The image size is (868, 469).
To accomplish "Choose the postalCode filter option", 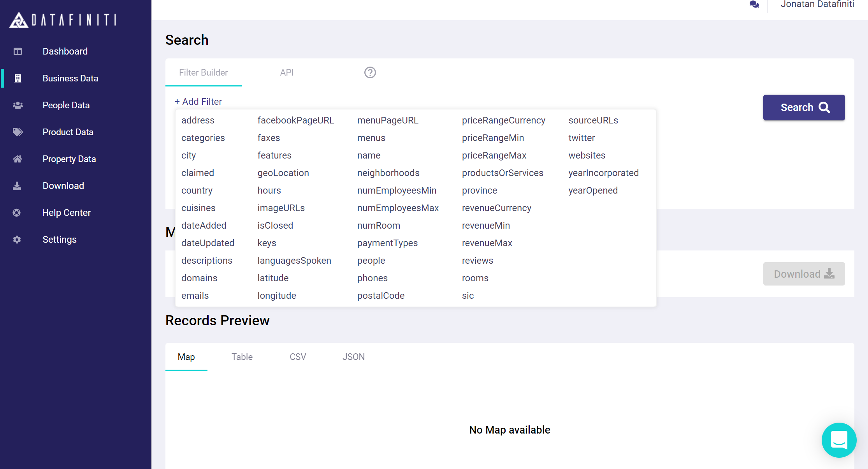I will coord(381,296).
